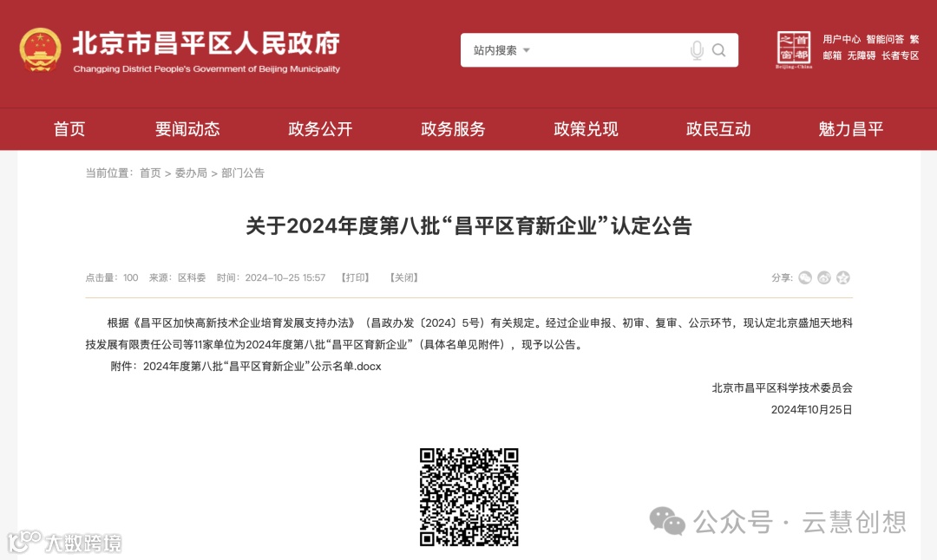Open the 委办局 breadcrumb link
This screenshot has height=560, width=937.
coord(191,173)
